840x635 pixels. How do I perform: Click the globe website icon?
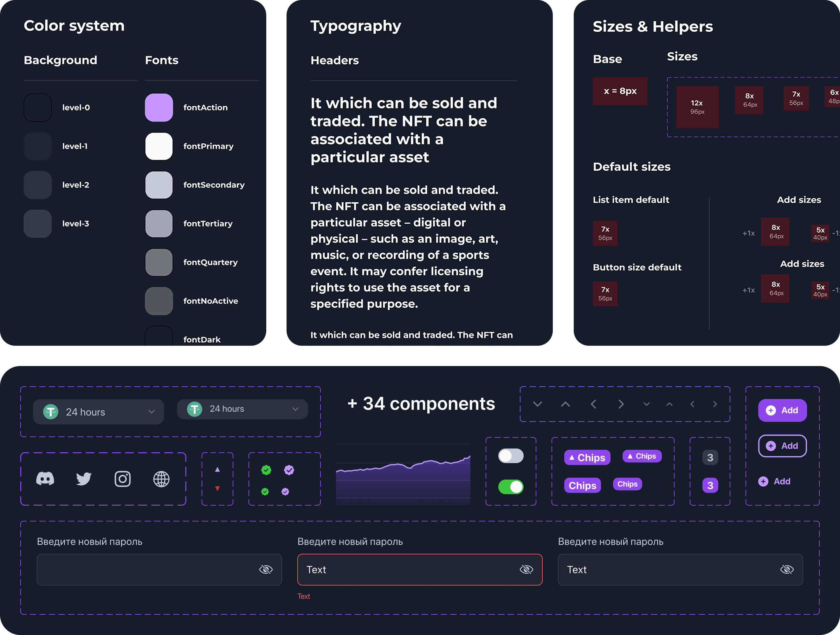(161, 479)
